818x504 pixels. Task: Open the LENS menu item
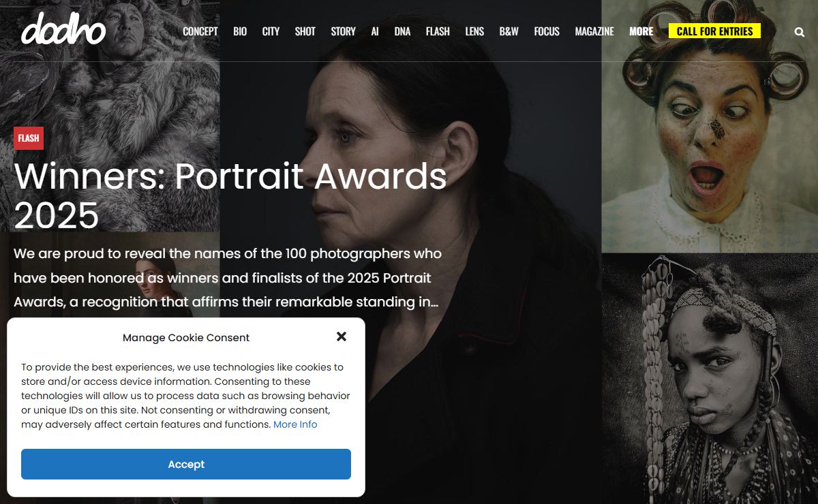(x=474, y=31)
